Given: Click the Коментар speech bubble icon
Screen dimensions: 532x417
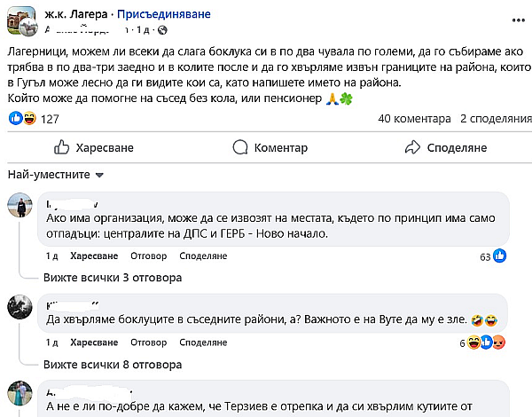Looking at the screenshot, I should coord(239,147).
